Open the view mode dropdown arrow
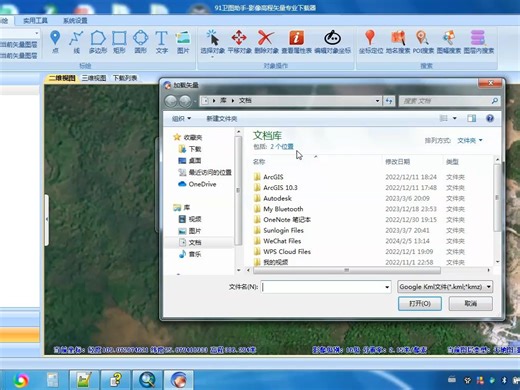 click(x=455, y=118)
